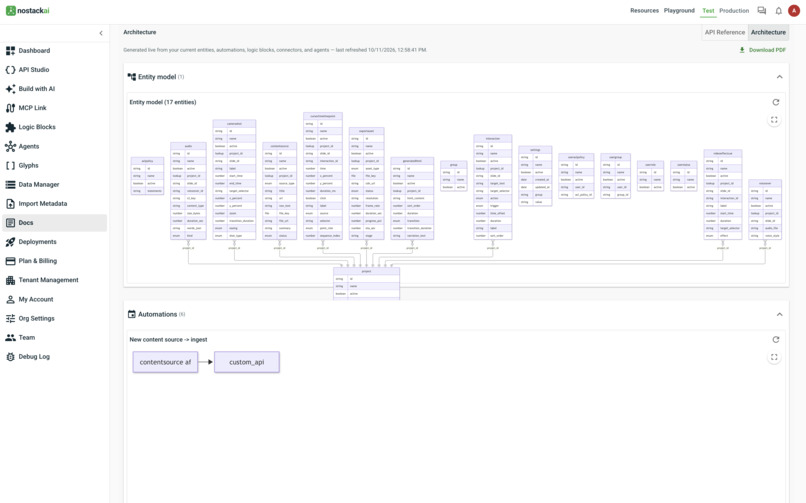Switch to API Reference tab
The width and height of the screenshot is (806, 503).
tap(725, 32)
